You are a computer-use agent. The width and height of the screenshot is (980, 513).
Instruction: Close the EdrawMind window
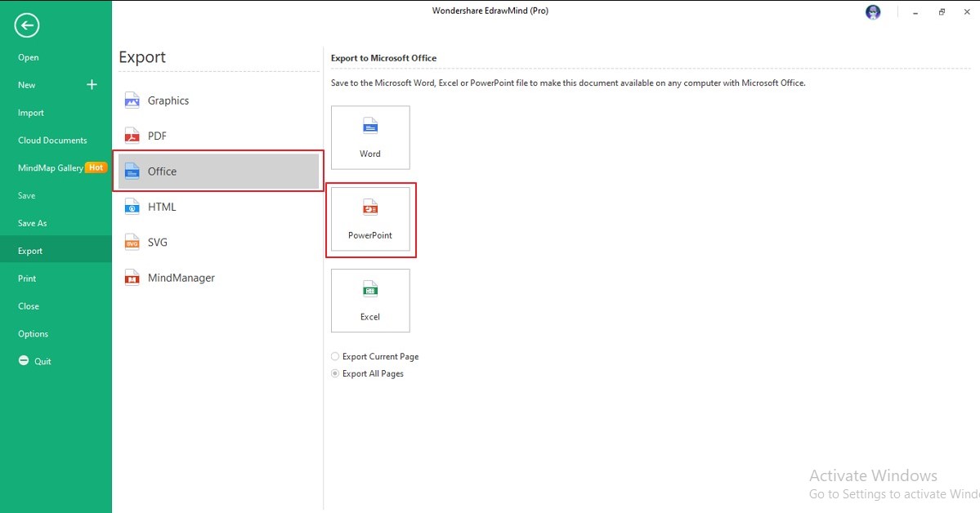point(967,12)
